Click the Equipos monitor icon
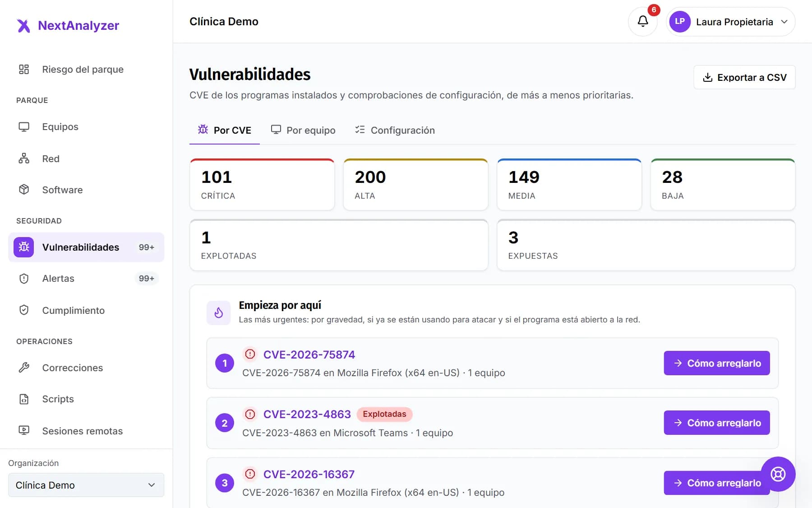Image resolution: width=812 pixels, height=508 pixels. 24,127
